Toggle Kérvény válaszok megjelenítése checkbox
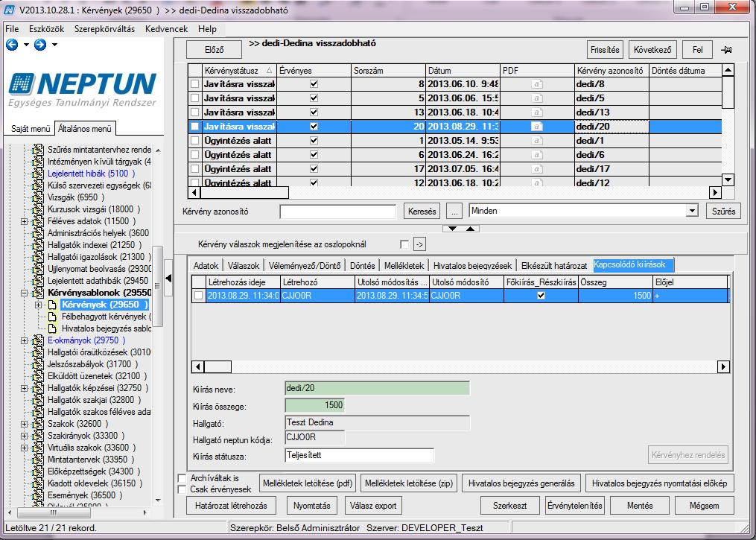The height and width of the screenshot is (540, 756). point(404,244)
